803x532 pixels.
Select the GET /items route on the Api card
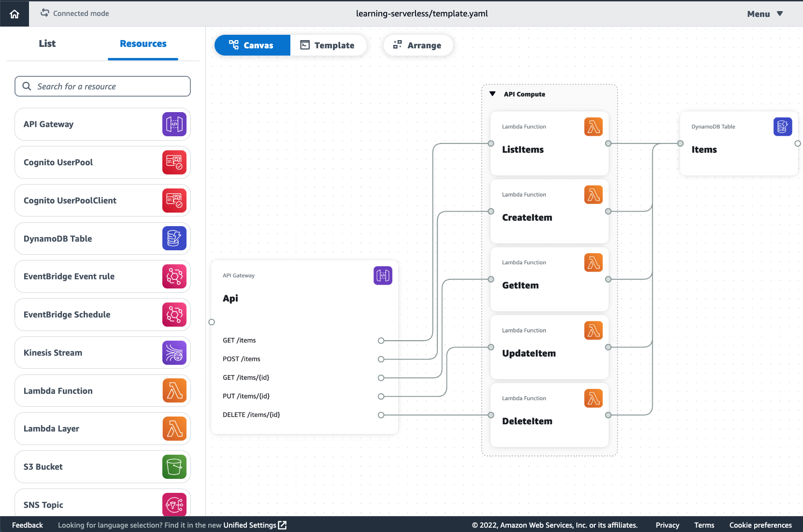click(239, 340)
